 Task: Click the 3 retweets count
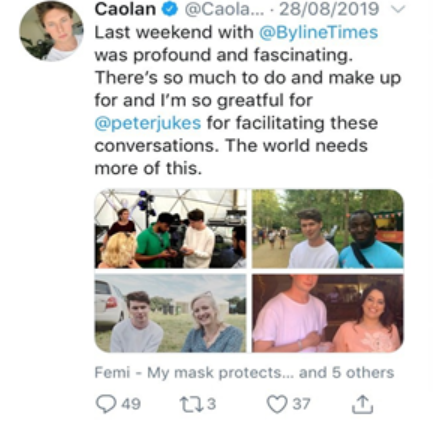click(211, 404)
